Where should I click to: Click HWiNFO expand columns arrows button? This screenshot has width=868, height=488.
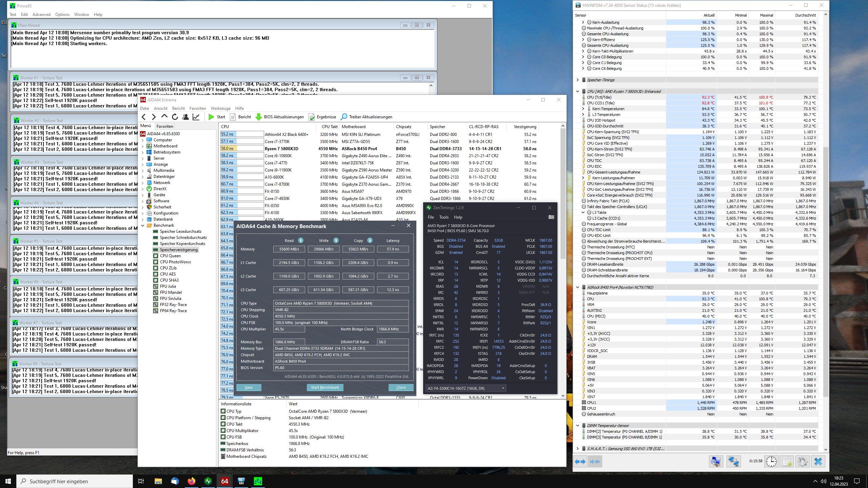tap(580, 462)
